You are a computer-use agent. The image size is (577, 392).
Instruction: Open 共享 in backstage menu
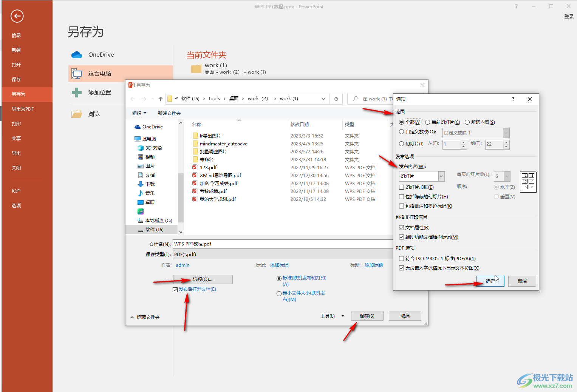16,139
